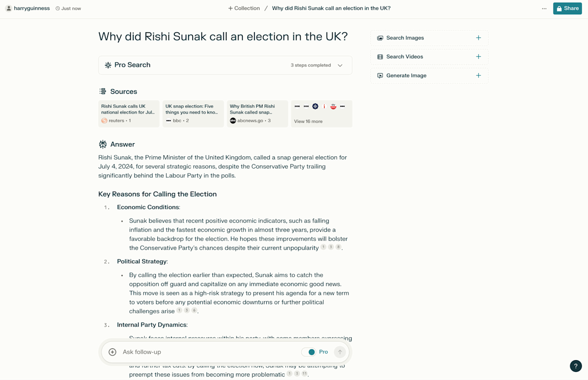Open the Reuters source card
Screen dimensions: 588x380
tap(129, 113)
